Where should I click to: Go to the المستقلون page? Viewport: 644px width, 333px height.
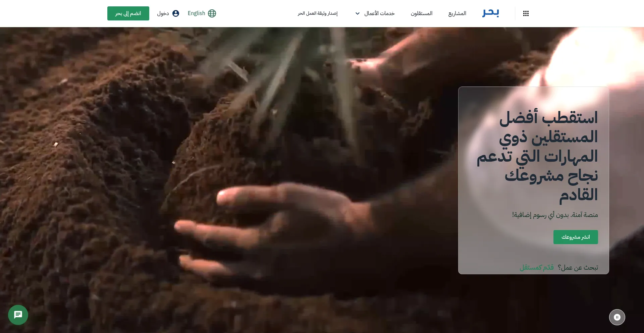pyautogui.click(x=422, y=13)
